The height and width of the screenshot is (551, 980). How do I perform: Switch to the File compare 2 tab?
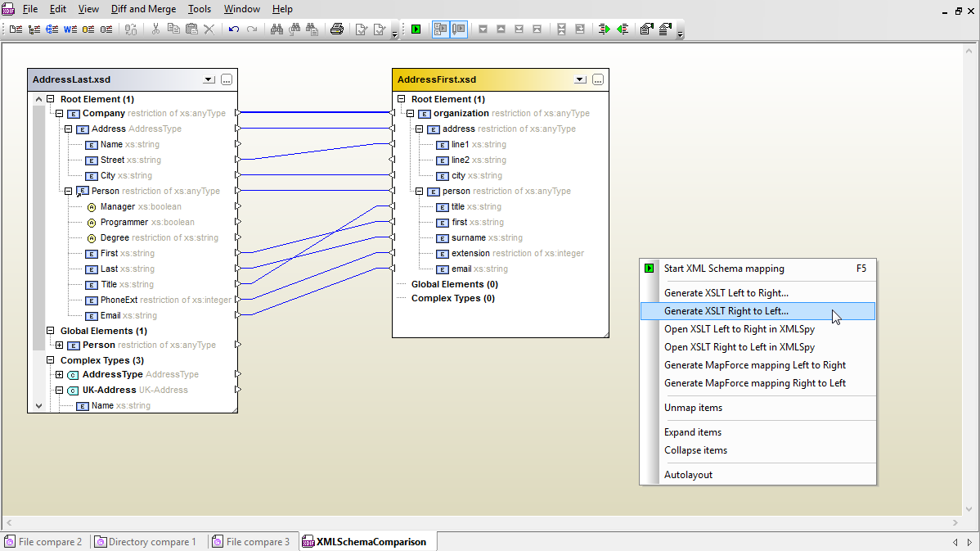[43, 542]
